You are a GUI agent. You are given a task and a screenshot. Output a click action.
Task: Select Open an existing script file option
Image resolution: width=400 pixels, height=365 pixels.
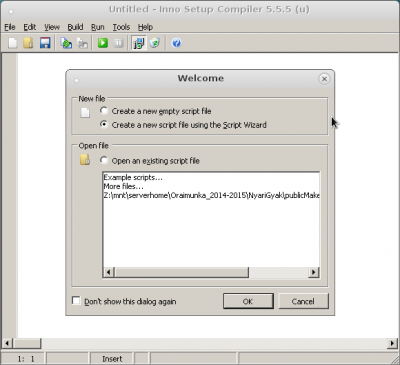[x=104, y=161]
